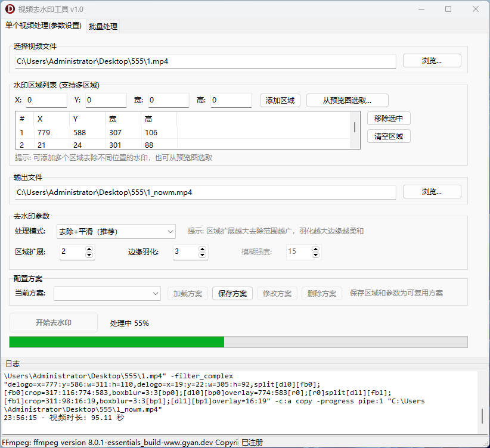Click the 添加区域 button
This screenshot has height=448, width=490.
(x=280, y=100)
